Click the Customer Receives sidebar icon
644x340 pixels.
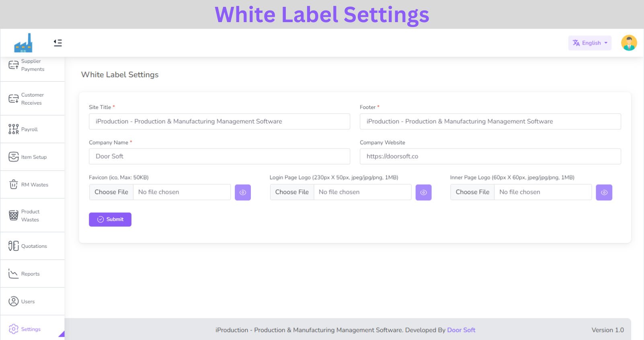[x=14, y=99]
